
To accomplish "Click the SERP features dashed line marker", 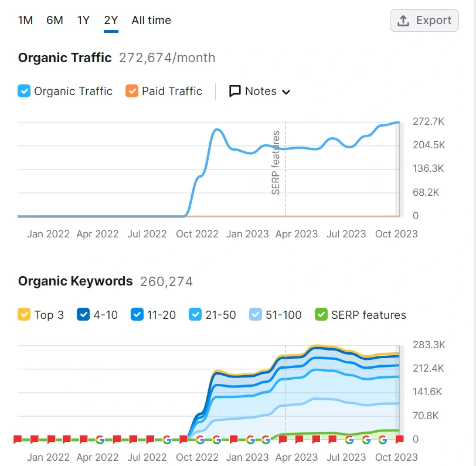I will tap(285, 169).
